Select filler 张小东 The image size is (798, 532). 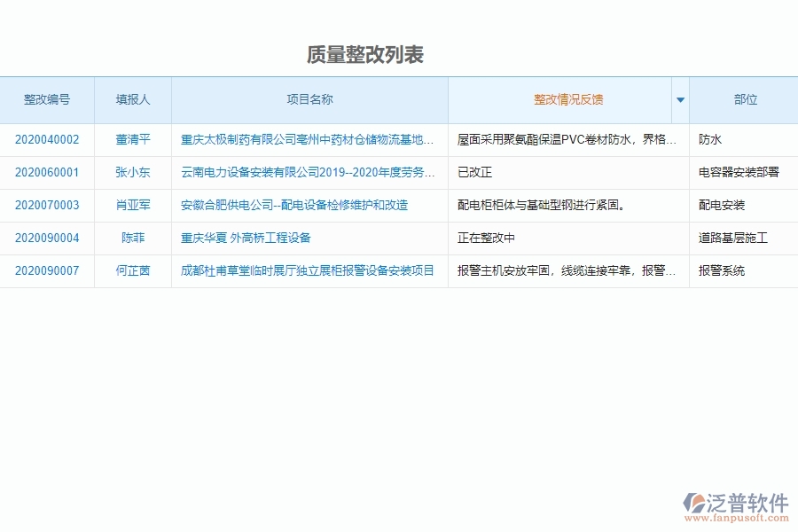click(130, 172)
